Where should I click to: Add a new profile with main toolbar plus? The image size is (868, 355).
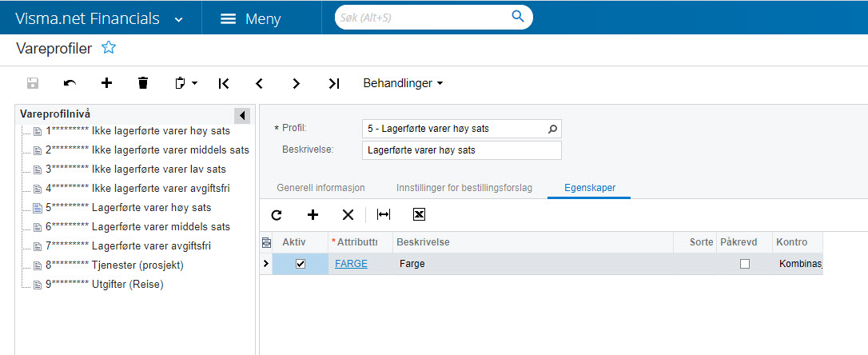point(106,83)
